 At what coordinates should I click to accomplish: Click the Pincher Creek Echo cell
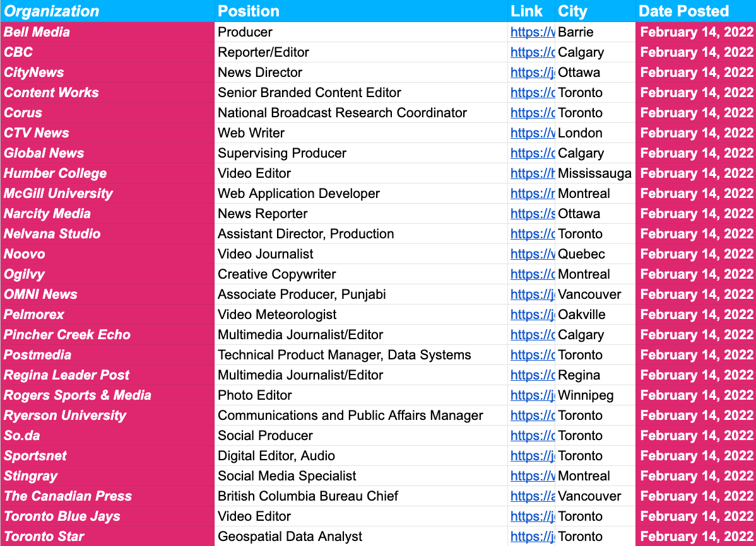pyautogui.click(x=107, y=335)
